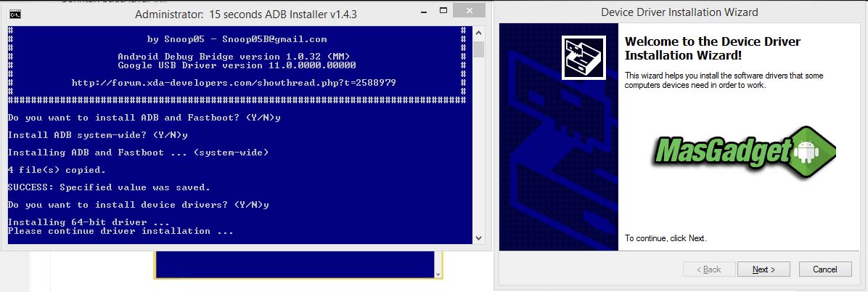Click 'To continue, click Next.' text
868x292 pixels.
coord(666,238)
